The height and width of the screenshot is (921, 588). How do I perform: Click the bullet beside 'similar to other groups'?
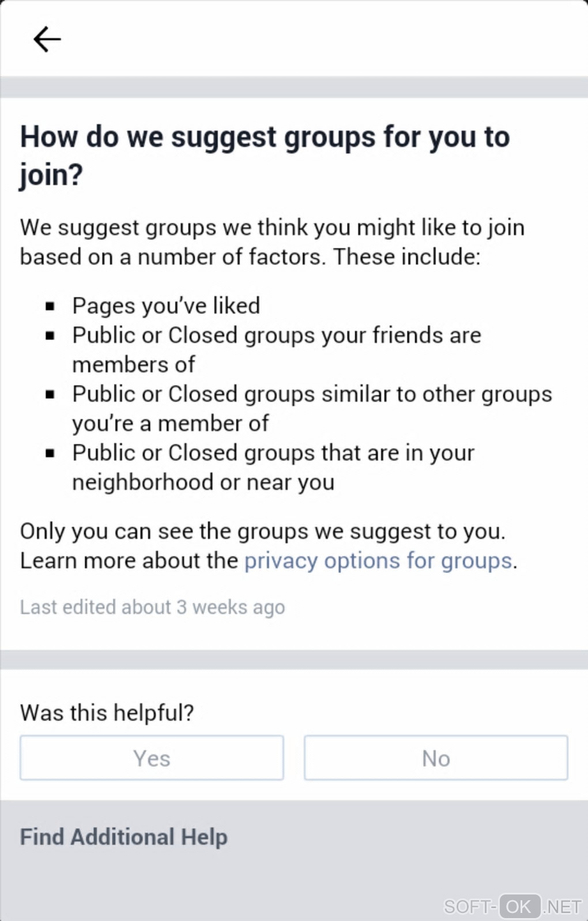pyautogui.click(x=50, y=394)
